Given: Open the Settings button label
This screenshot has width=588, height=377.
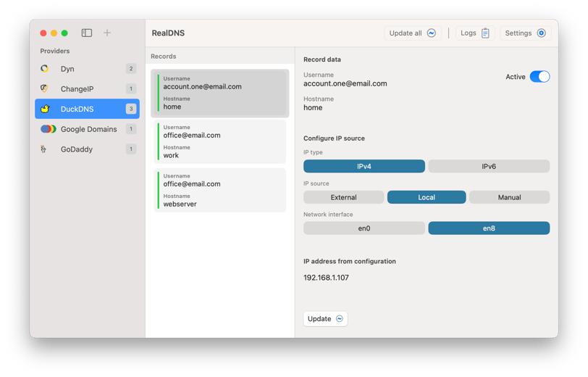Looking at the screenshot, I should click(518, 33).
